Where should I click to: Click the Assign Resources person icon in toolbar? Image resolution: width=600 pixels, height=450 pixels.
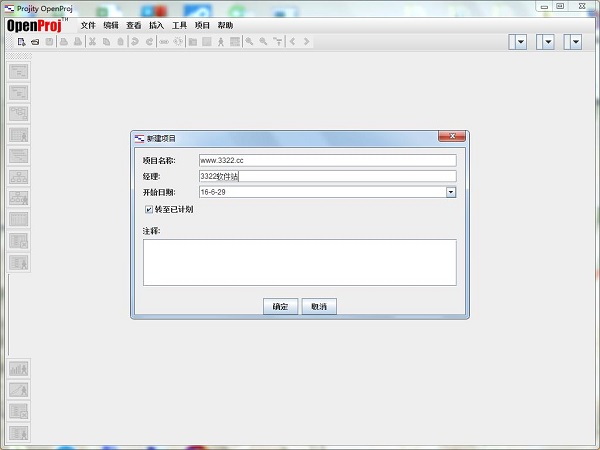pyautogui.click(x=221, y=42)
